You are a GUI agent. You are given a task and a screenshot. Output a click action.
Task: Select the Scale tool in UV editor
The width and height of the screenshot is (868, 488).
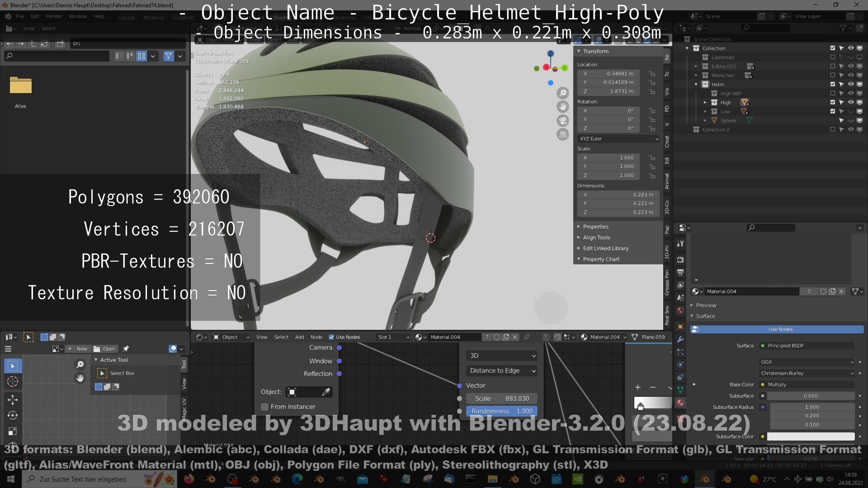[13, 431]
